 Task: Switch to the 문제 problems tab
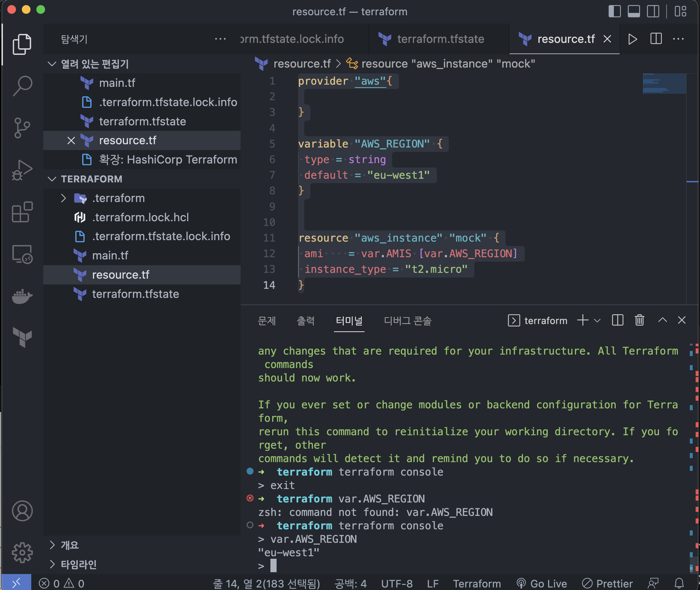(x=267, y=321)
